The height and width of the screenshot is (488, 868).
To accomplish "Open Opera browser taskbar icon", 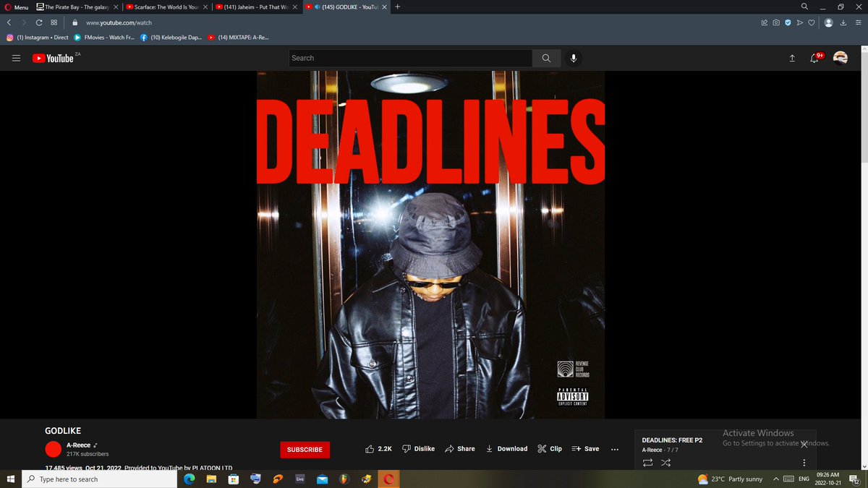I will pos(388,479).
